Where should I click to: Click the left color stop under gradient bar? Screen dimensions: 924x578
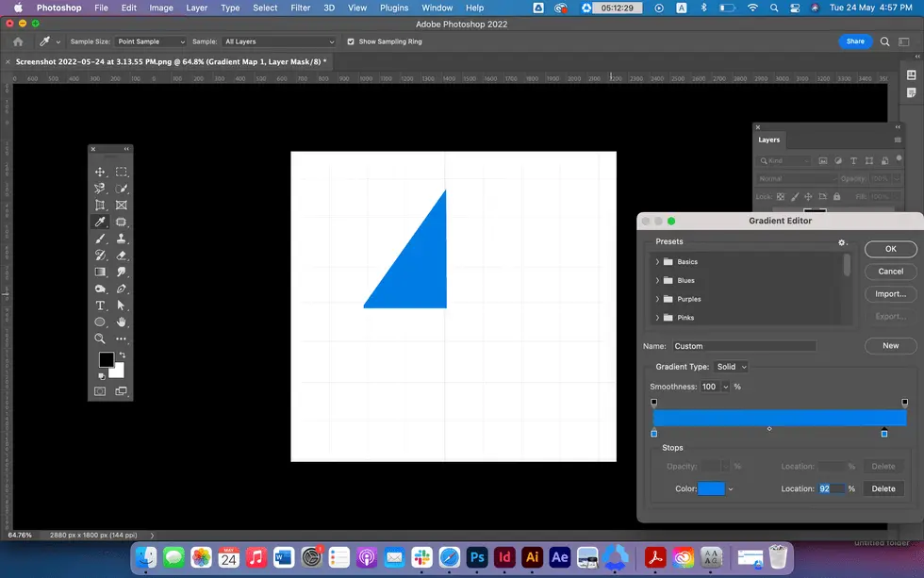653,433
